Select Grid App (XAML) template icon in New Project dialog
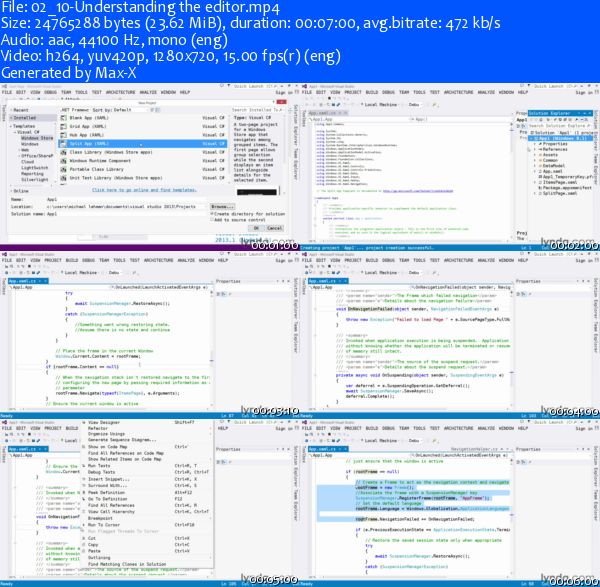Image resolution: width=600 pixels, height=587 pixels. 64,126
